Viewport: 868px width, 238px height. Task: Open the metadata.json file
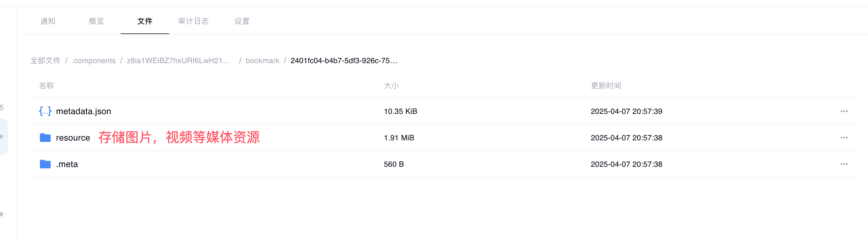coord(84,111)
